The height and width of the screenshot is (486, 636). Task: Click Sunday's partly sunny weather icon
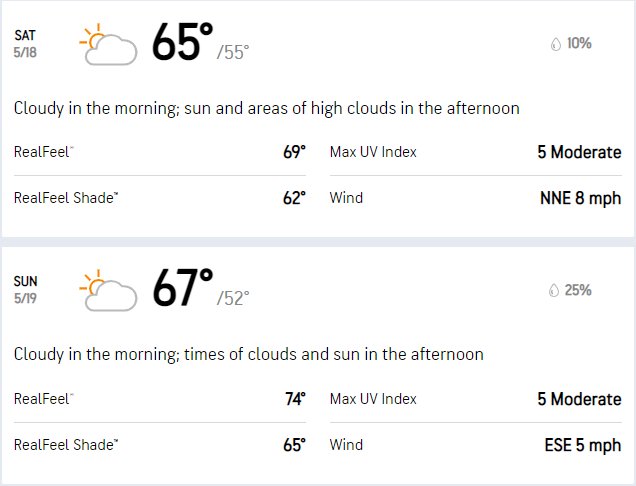coord(108,290)
